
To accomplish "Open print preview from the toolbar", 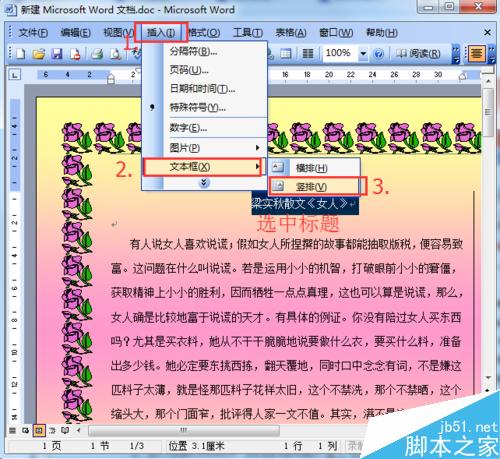I will [x=116, y=54].
